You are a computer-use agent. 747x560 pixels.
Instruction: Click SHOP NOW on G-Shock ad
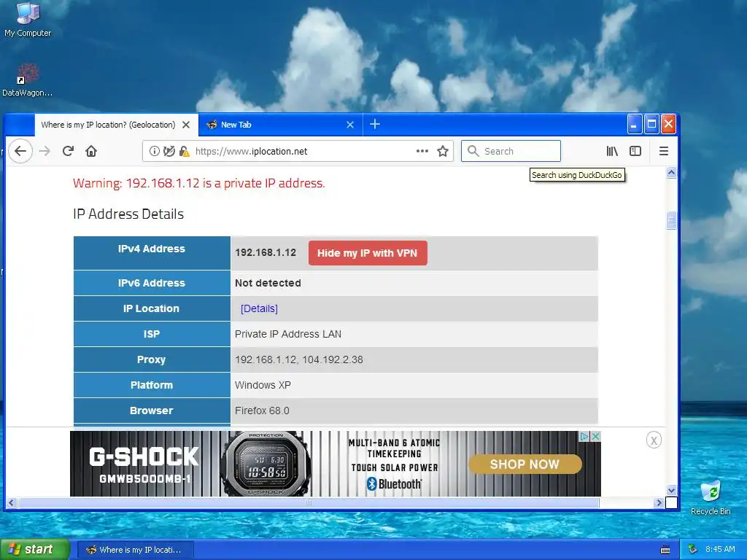525,464
